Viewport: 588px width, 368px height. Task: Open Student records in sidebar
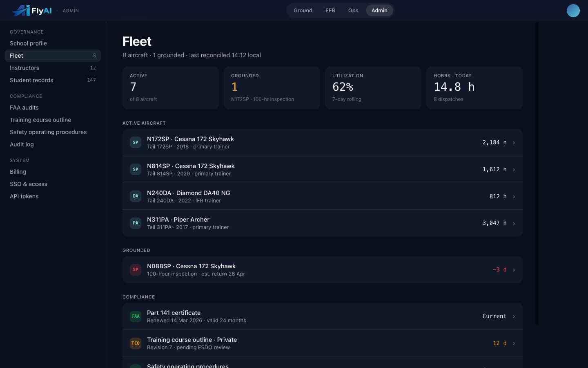(x=53, y=80)
